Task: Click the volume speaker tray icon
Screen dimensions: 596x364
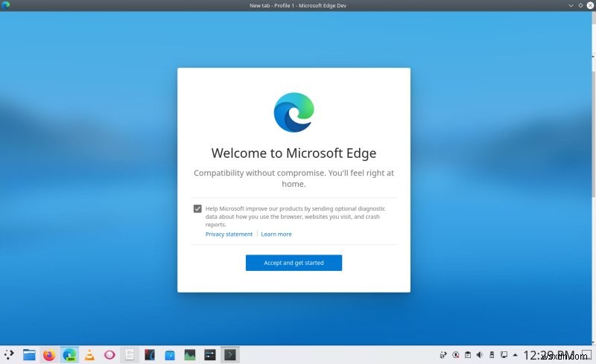Action: [x=480, y=355]
